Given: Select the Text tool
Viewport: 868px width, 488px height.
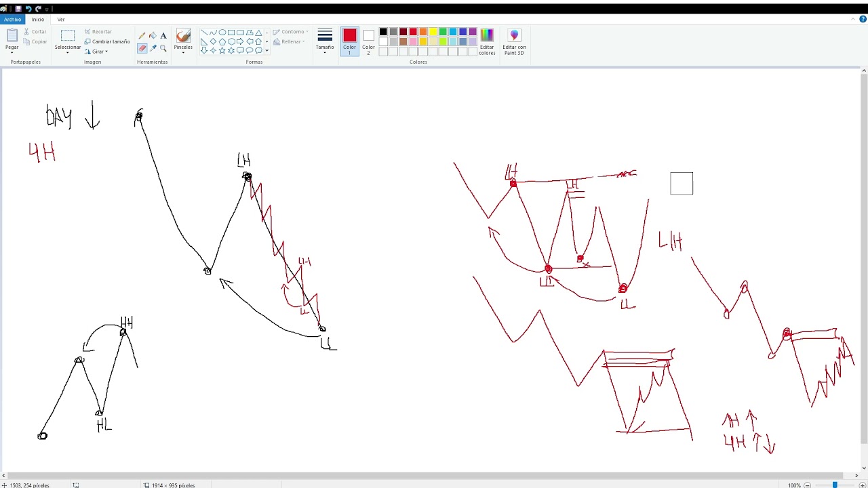Looking at the screenshot, I should click(x=163, y=36).
